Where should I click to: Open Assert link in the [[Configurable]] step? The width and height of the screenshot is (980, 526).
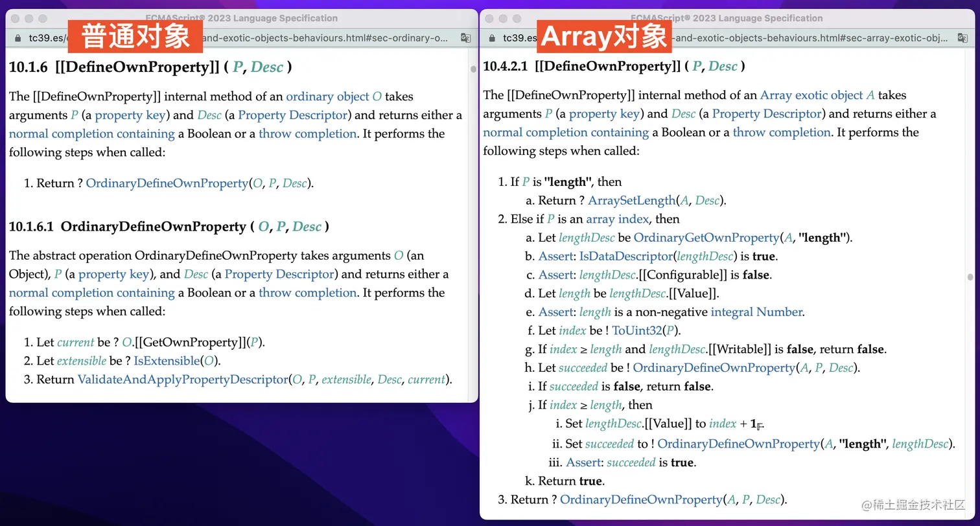click(556, 275)
